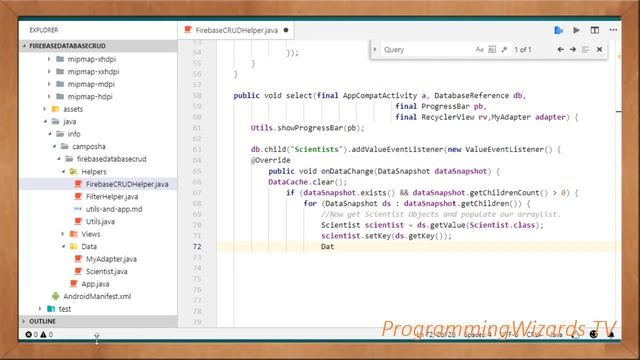Expand the replace field toggle arrow

point(375,49)
